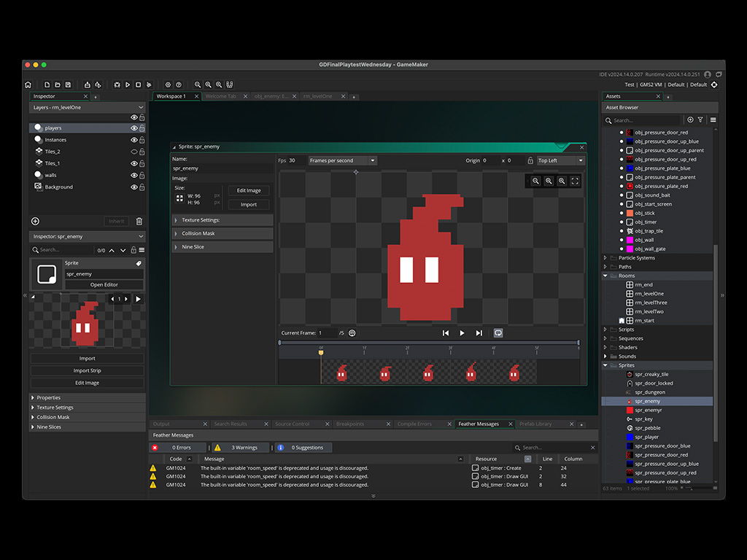This screenshot has width=747, height=560.
Task: Toggle visibility of the Tiles_2 layer
Action: point(133,152)
